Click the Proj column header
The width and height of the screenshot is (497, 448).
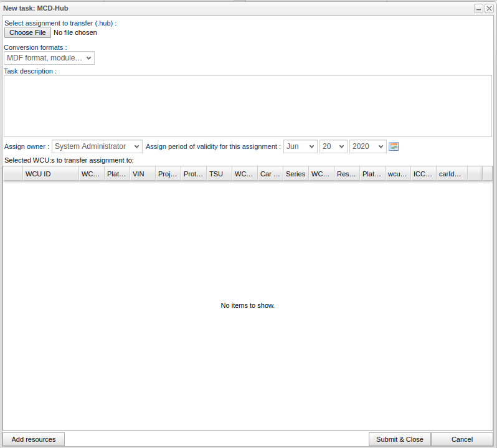[168, 174]
